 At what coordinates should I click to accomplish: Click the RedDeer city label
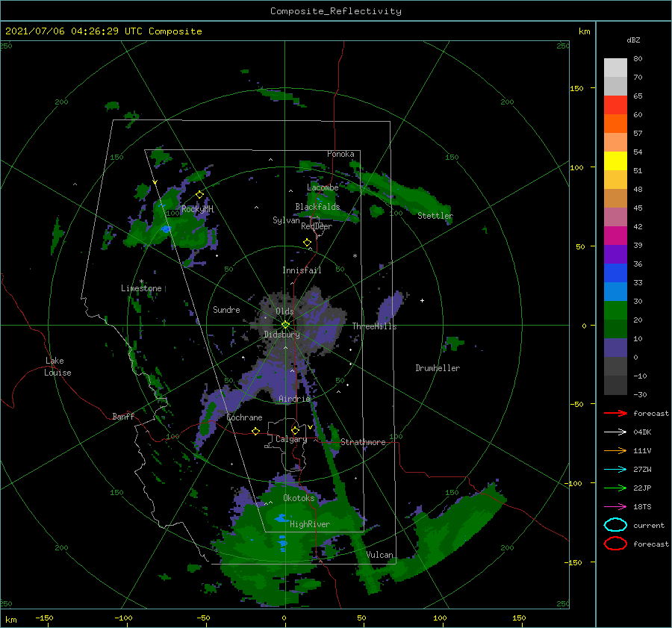317,226
